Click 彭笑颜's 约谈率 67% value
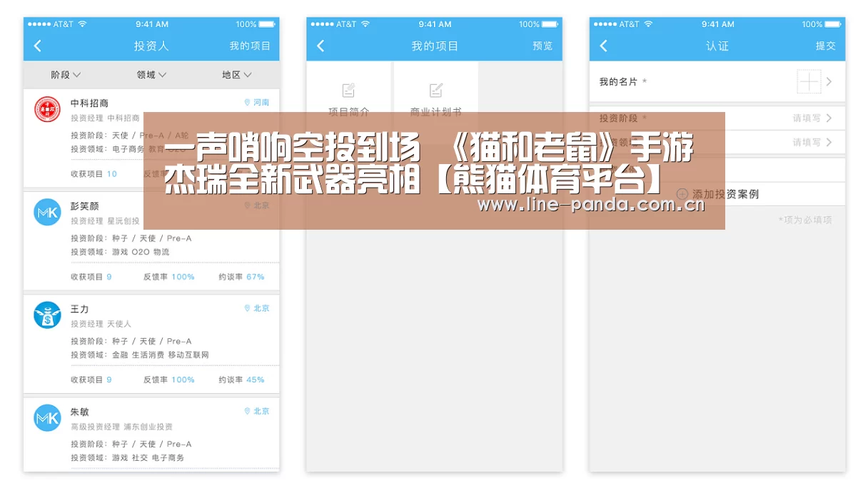The width and height of the screenshot is (868, 488). [x=255, y=277]
